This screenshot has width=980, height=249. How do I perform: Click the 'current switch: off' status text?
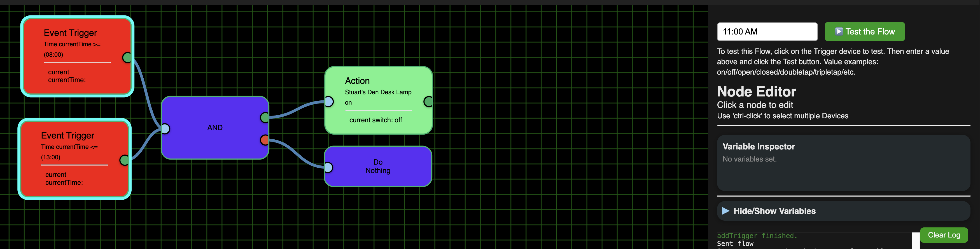375,120
